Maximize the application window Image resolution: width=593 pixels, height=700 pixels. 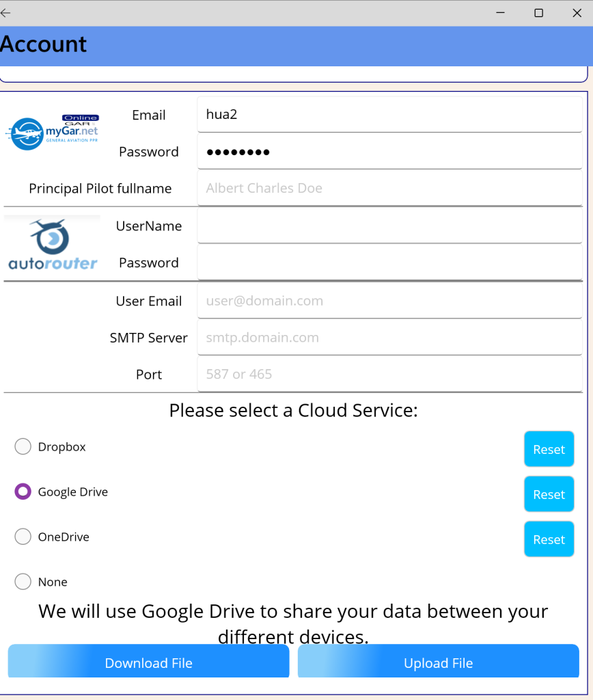point(538,13)
